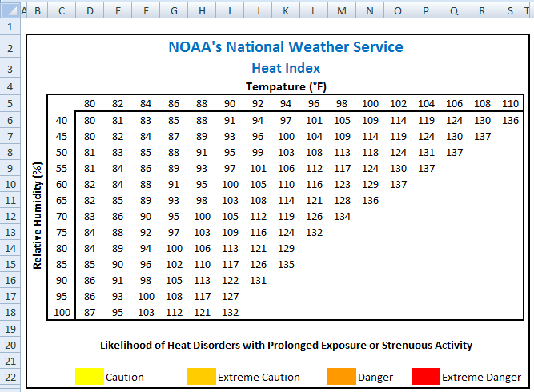Select row header 22

point(10,377)
